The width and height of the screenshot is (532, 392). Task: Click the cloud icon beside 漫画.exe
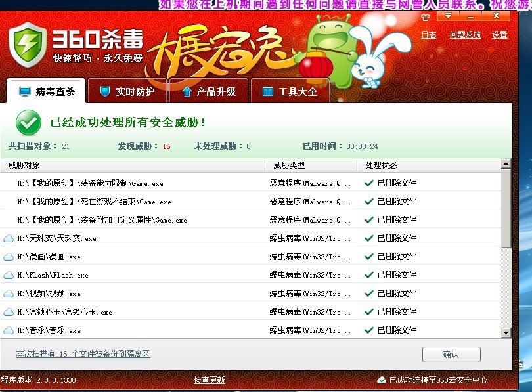[9, 257]
